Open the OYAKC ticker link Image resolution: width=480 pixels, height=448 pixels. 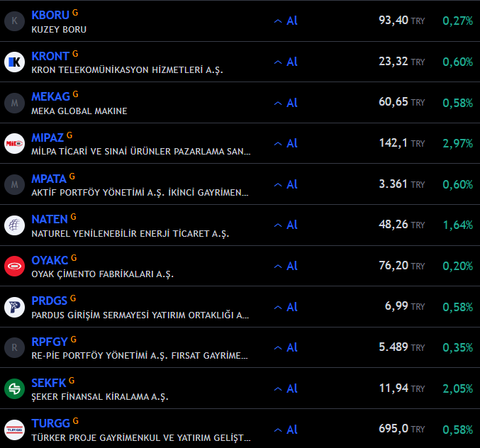50,260
